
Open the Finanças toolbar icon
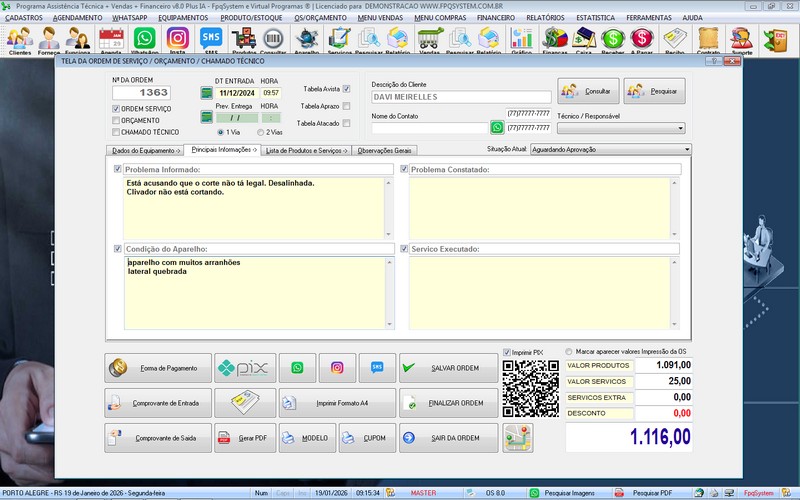tap(555, 40)
